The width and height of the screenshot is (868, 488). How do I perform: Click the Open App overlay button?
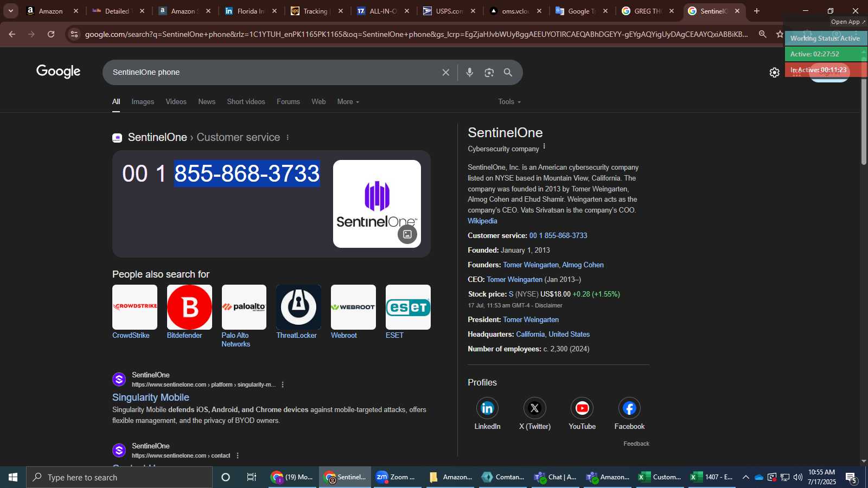848,22
